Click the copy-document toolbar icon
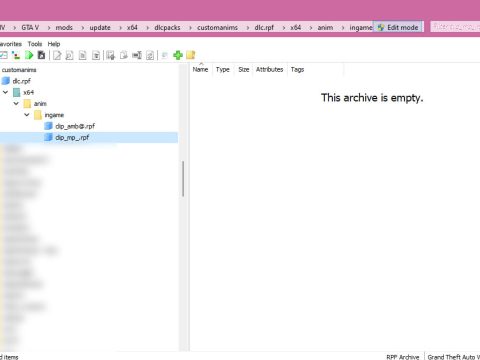This screenshot has width=480, height=360. 124,55
